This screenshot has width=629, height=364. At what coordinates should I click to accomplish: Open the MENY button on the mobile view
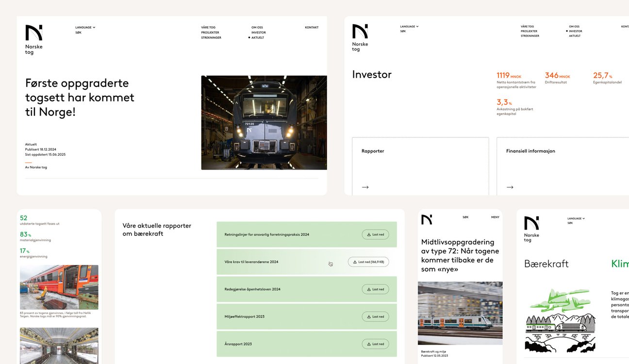495,217
